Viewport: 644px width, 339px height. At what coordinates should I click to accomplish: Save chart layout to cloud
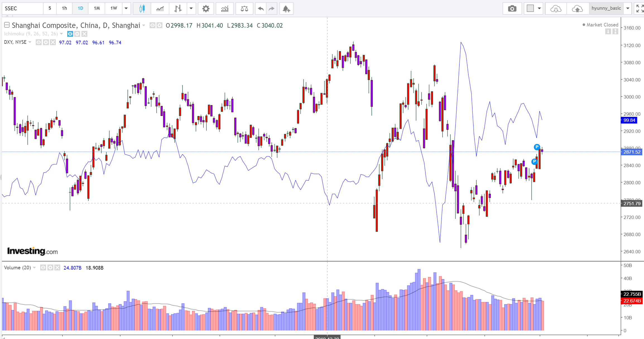tap(577, 8)
